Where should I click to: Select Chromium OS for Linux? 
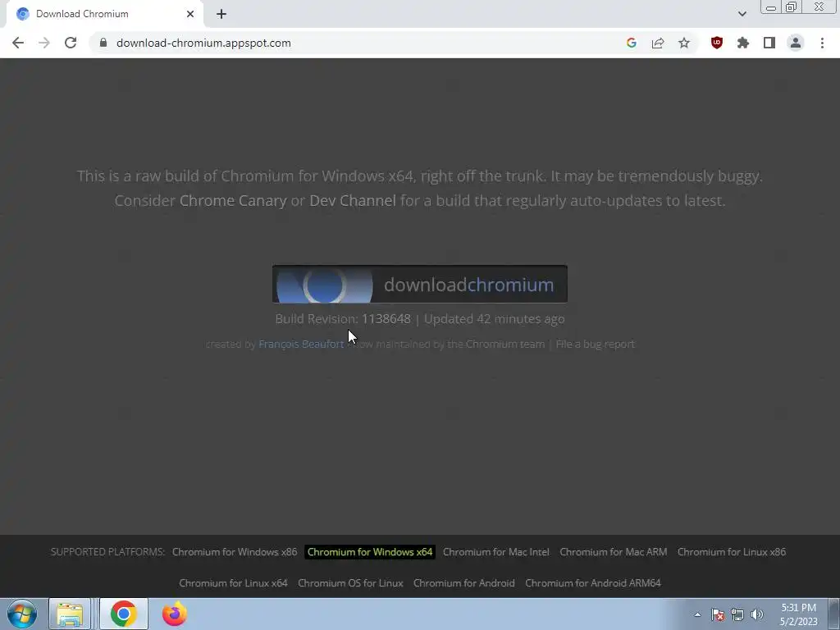(x=350, y=583)
